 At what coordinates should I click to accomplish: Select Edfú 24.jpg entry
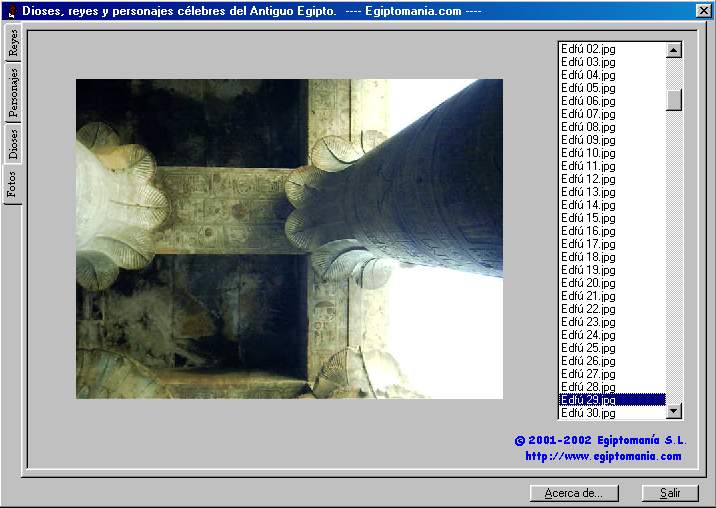point(612,335)
